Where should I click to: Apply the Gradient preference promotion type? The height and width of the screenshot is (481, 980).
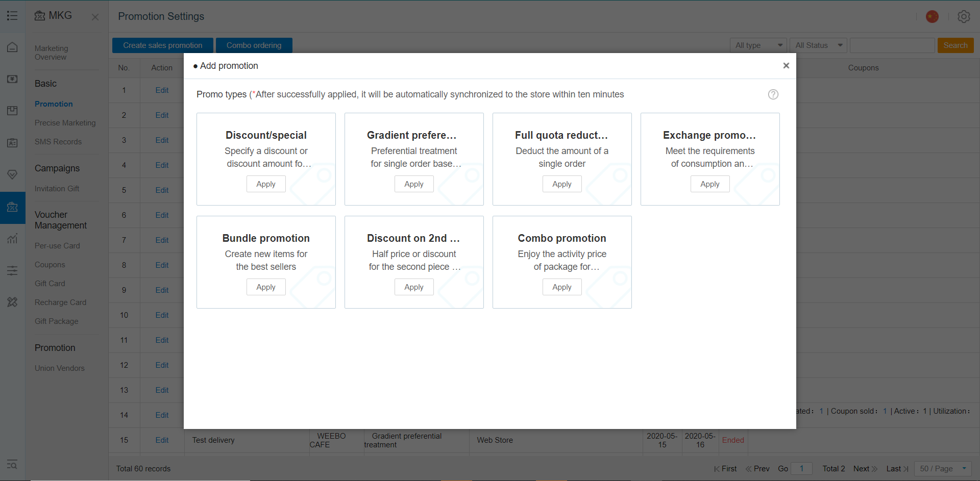click(414, 184)
